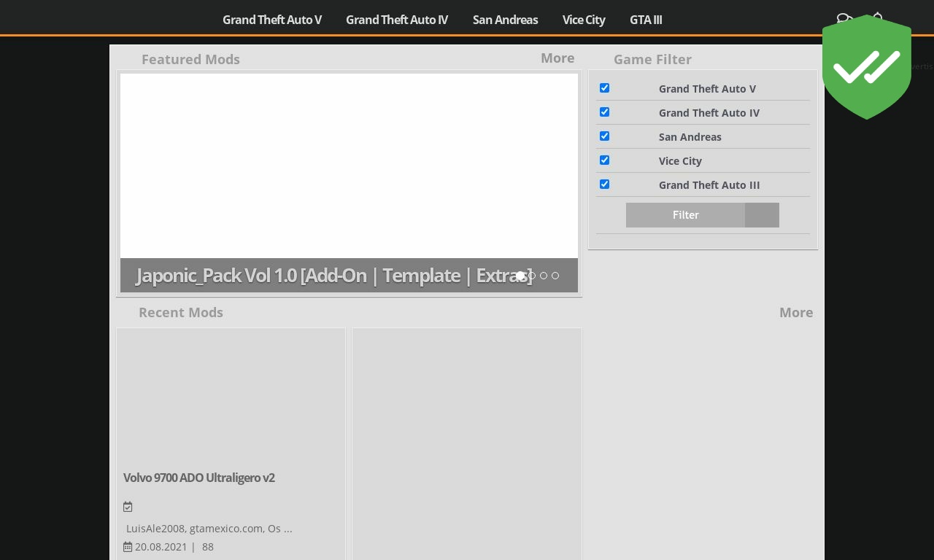Toggle the Vice City filter checkbox
Screen dimensions: 934x560
[604, 160]
